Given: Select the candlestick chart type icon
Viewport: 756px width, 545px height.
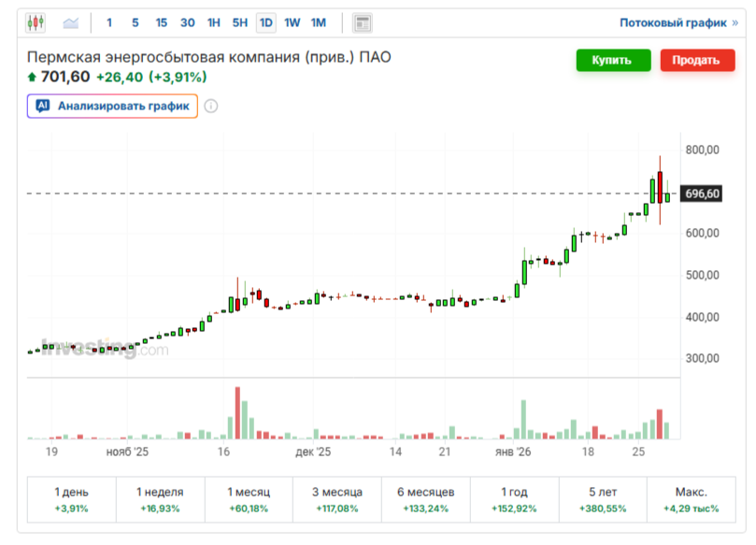Looking at the screenshot, I should [x=36, y=22].
